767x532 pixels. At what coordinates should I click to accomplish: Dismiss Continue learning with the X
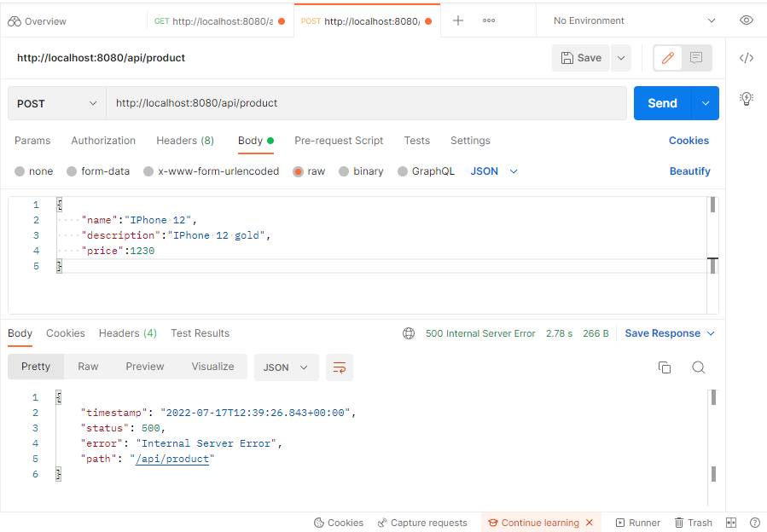(590, 523)
